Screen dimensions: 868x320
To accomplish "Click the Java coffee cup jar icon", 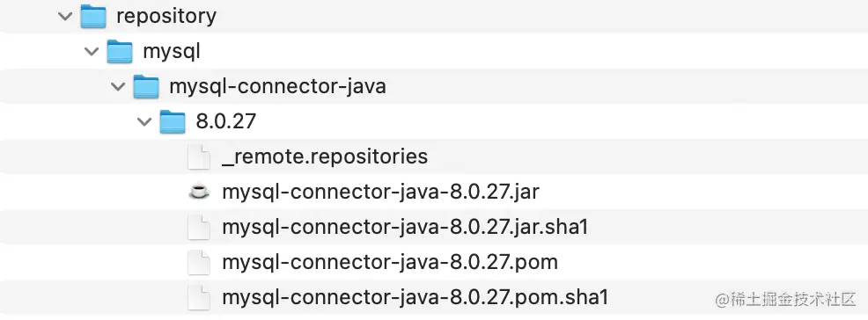I will pos(199,192).
